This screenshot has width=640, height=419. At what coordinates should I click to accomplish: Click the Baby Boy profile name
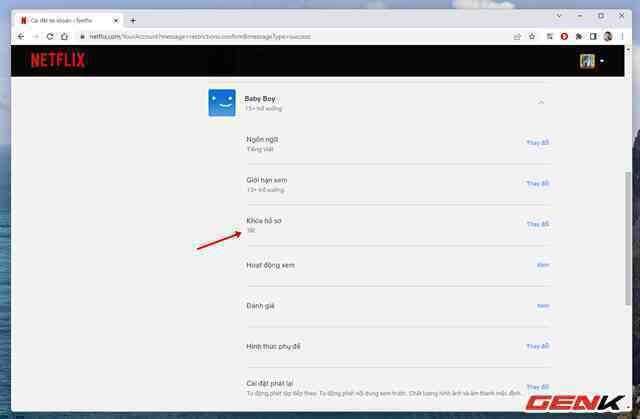point(260,99)
